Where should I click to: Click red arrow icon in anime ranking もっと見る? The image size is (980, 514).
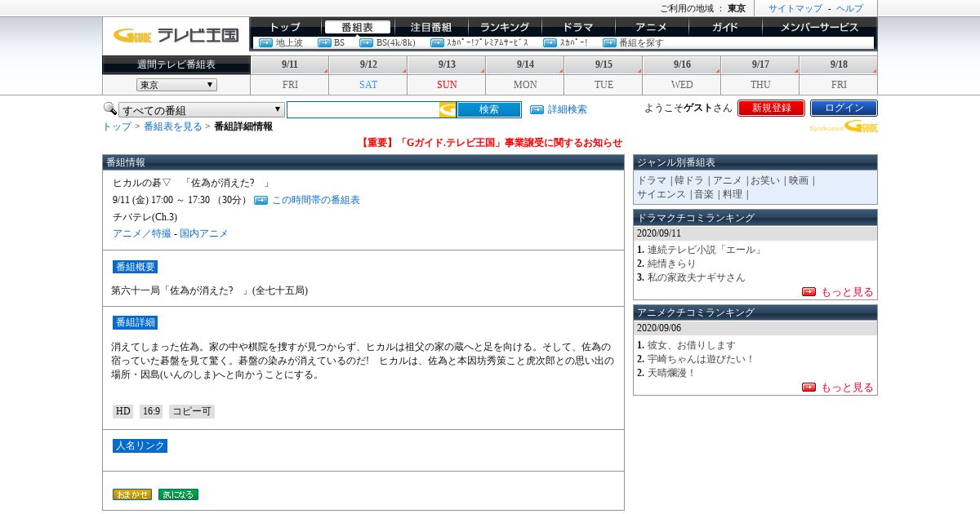[x=808, y=388]
